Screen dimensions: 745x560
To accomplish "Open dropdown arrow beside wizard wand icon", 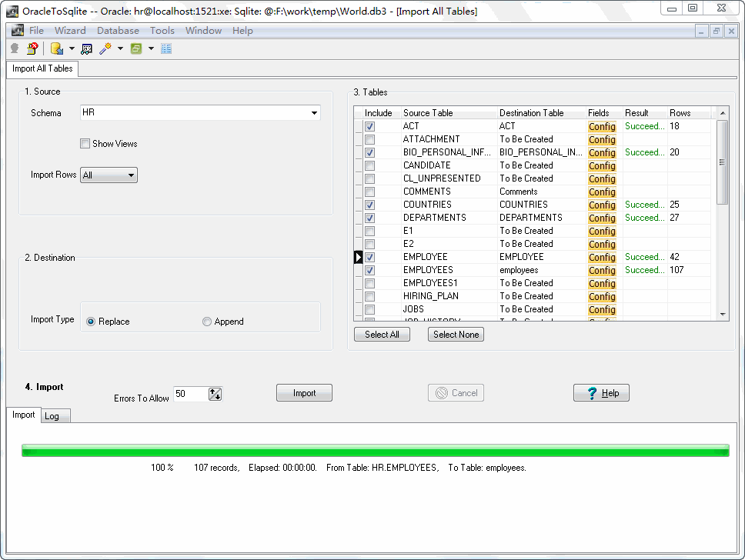I will point(120,48).
